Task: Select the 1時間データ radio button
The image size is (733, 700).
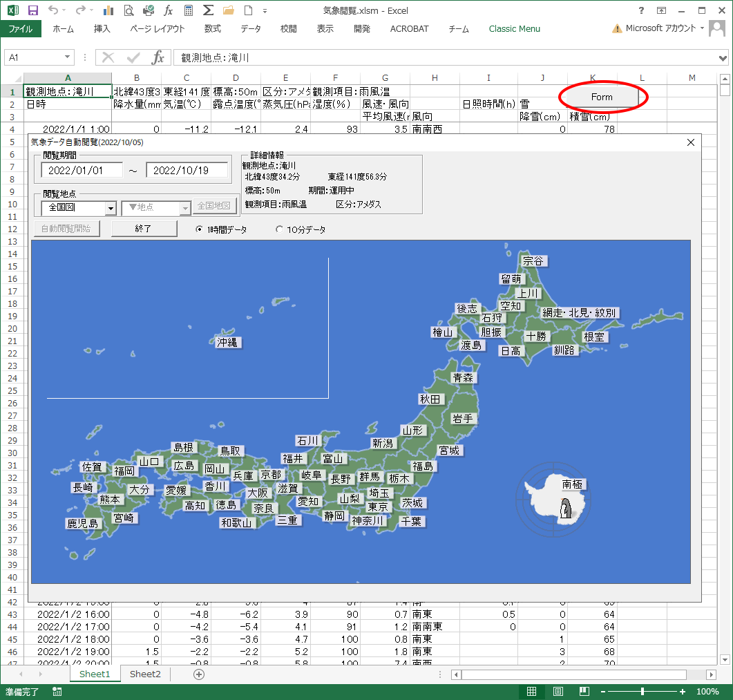Action: pos(199,228)
